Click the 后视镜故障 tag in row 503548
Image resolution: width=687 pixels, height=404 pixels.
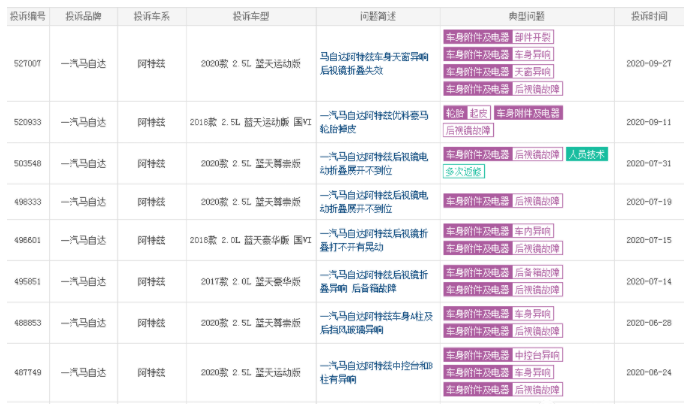coord(537,154)
